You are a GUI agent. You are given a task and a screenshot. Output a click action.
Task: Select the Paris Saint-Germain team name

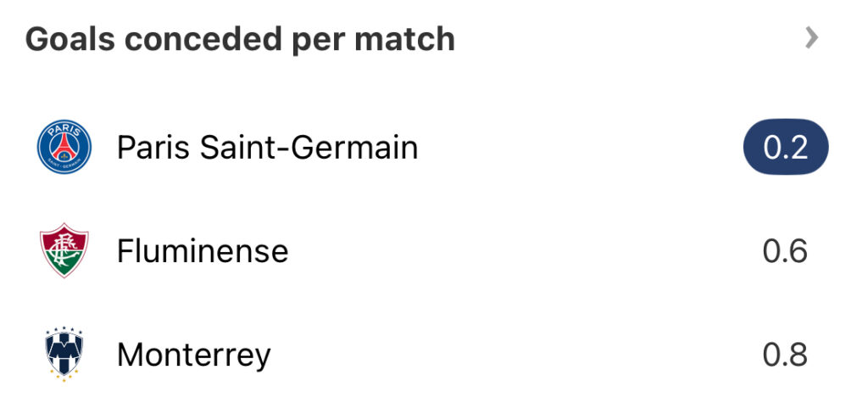(267, 148)
